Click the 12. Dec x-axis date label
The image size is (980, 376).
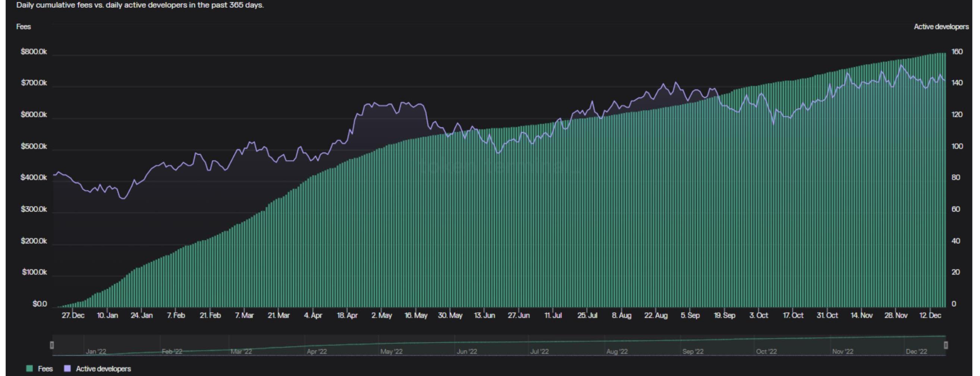(x=930, y=316)
